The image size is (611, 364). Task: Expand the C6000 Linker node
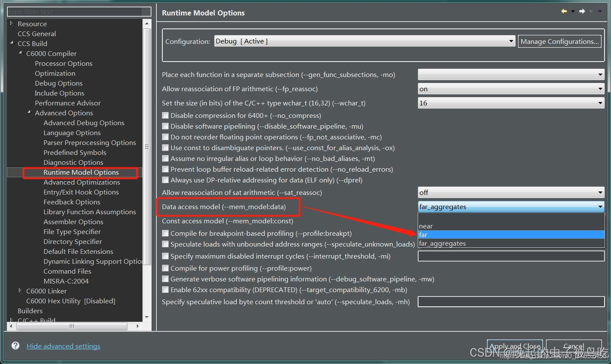(x=19, y=291)
